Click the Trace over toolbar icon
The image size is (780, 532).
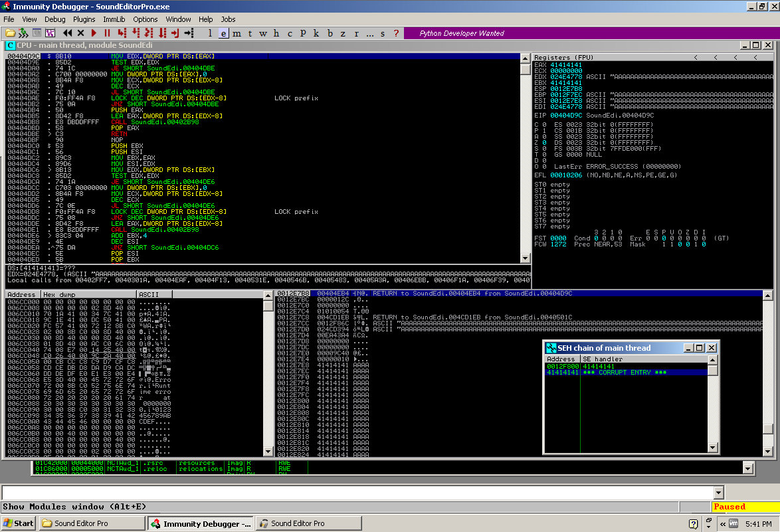coord(162,33)
